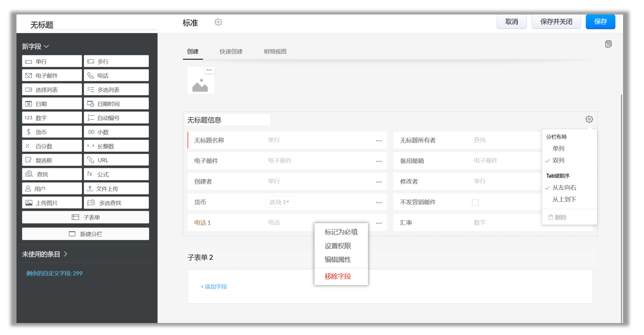The image size is (644, 335).
Task: Select the 电话 field type in sidebar
Action: 116,75
